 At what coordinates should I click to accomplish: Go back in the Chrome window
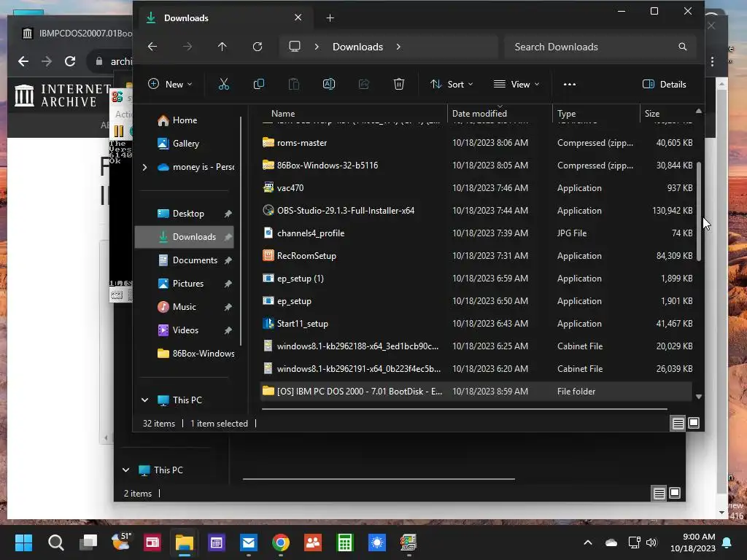click(x=23, y=61)
